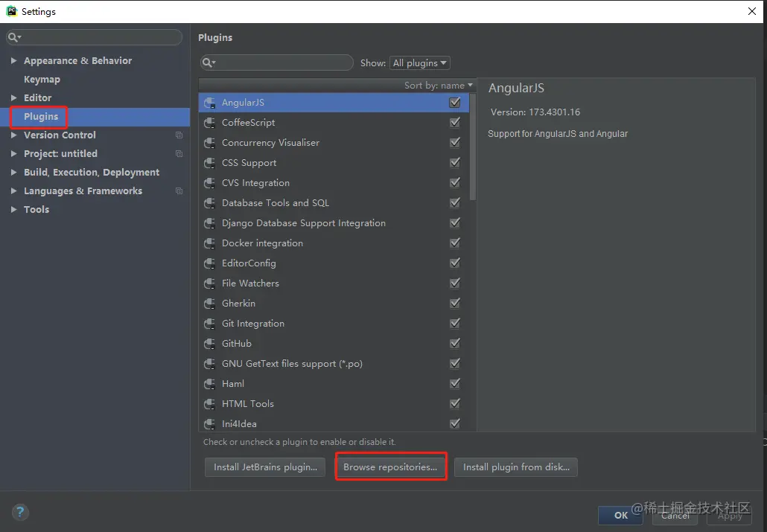Screen dimensions: 767x532
Task: Select Keymap in settings tree
Action: (42, 79)
